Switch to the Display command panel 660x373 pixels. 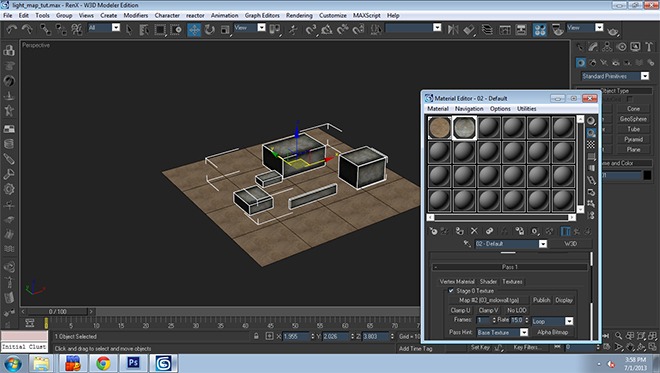(635, 47)
